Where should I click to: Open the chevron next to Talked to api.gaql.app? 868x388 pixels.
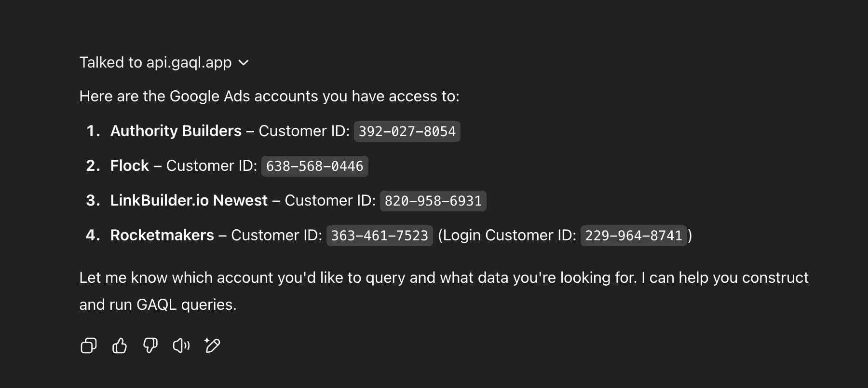coord(244,63)
